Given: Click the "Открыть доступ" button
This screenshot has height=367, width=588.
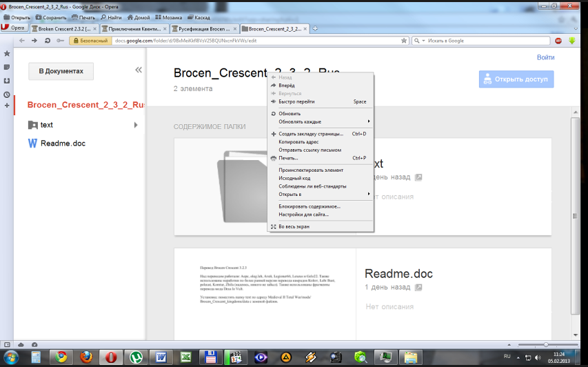Looking at the screenshot, I should click(516, 79).
